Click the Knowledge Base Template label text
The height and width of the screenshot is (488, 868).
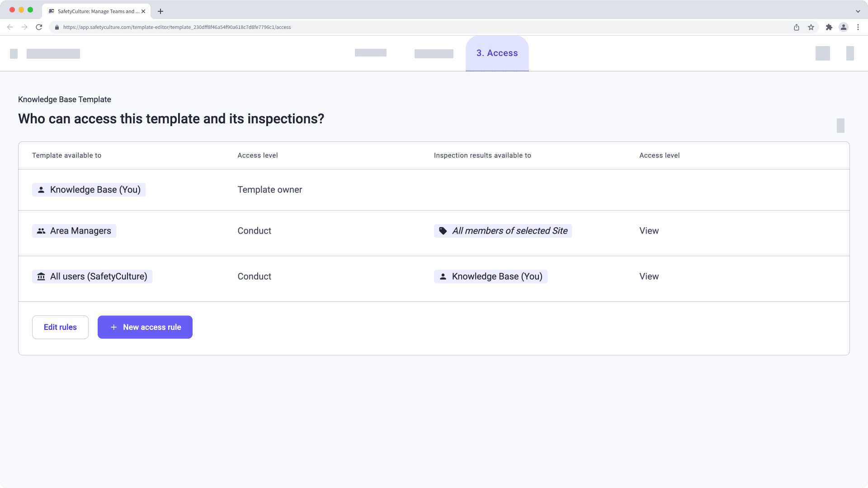click(64, 99)
